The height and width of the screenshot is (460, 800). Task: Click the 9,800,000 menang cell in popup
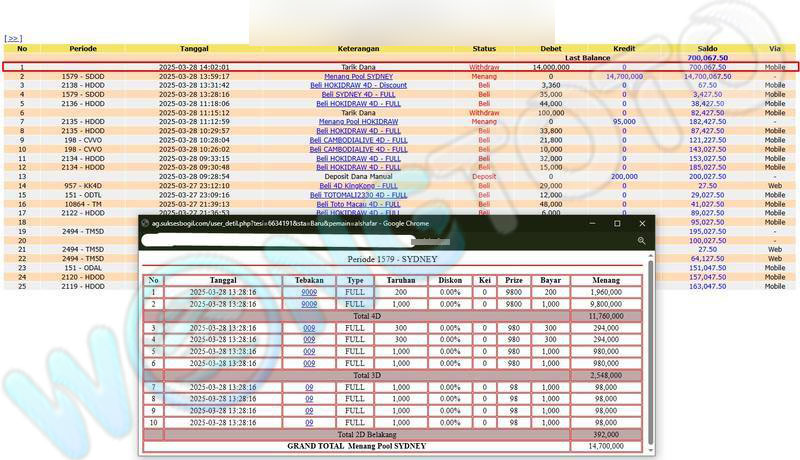point(606,304)
